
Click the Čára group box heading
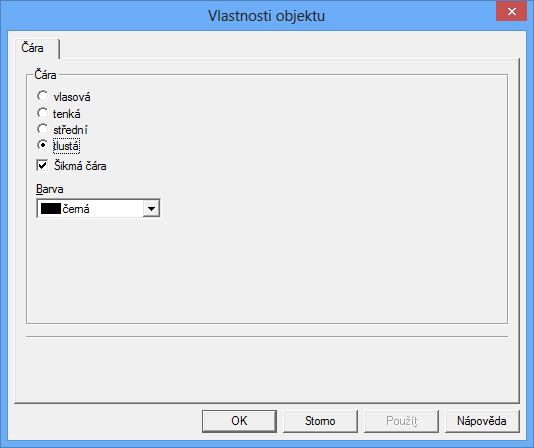(x=45, y=75)
